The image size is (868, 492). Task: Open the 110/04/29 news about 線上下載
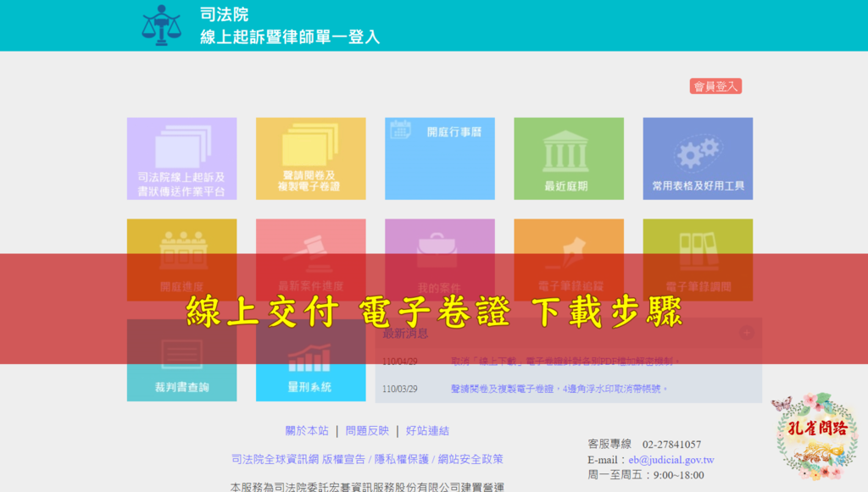[x=565, y=362]
